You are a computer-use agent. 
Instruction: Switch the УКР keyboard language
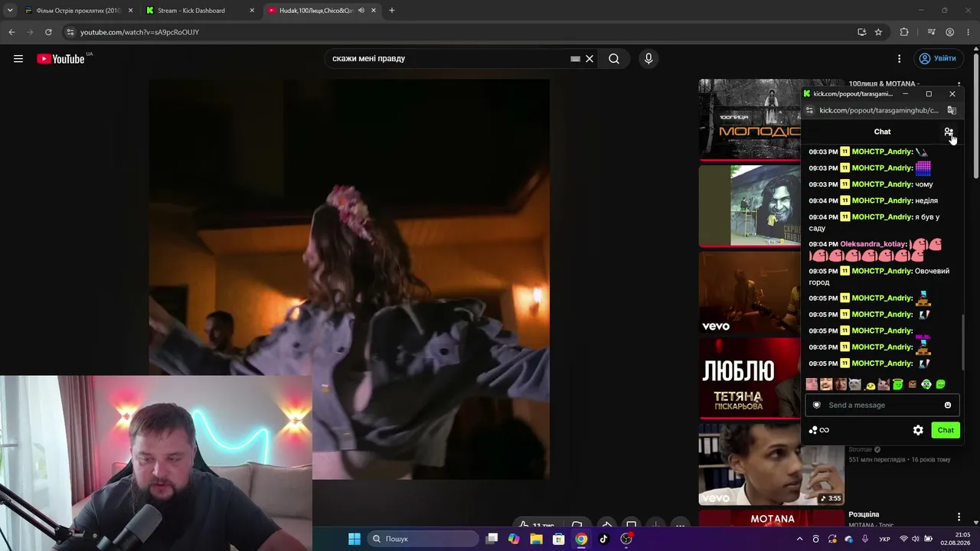tap(885, 539)
